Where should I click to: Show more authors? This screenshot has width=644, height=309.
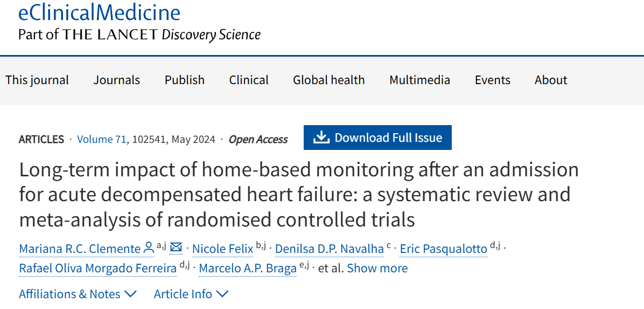[377, 268]
